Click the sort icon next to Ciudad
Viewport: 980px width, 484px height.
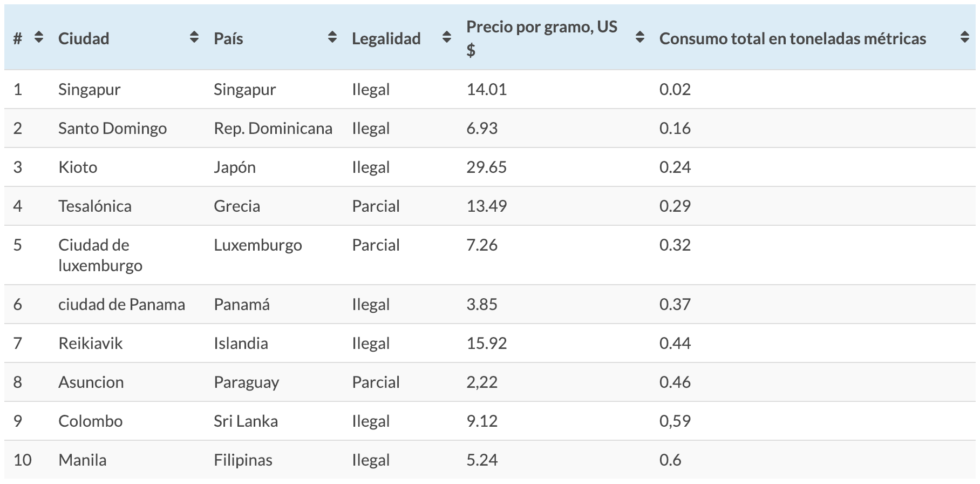(x=194, y=38)
